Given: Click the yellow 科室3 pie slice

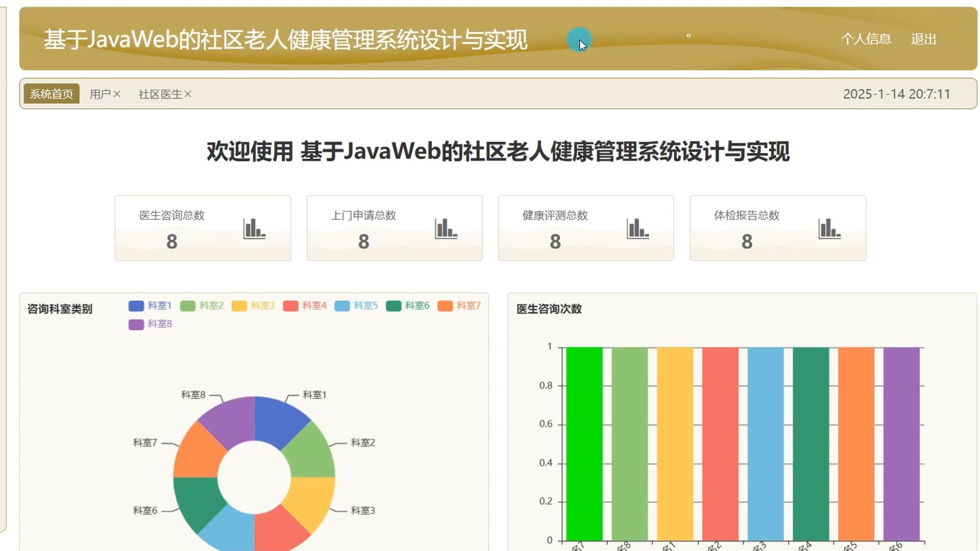Looking at the screenshot, I should 309,500.
